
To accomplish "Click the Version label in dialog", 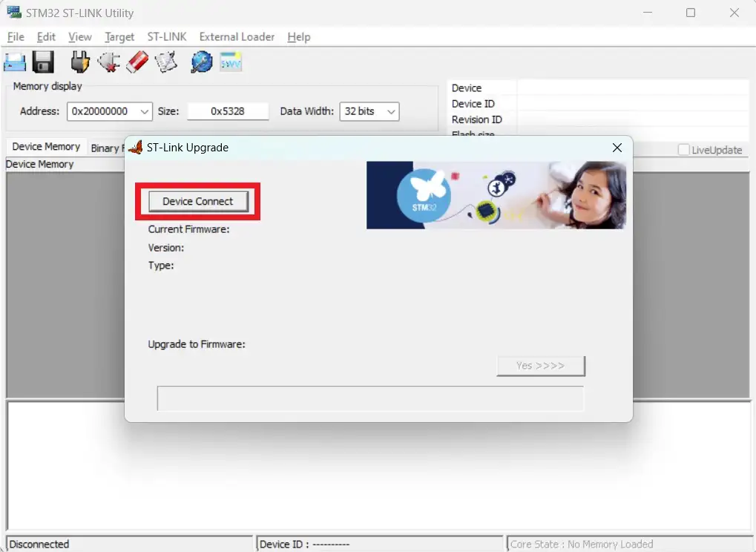I will coord(166,248).
